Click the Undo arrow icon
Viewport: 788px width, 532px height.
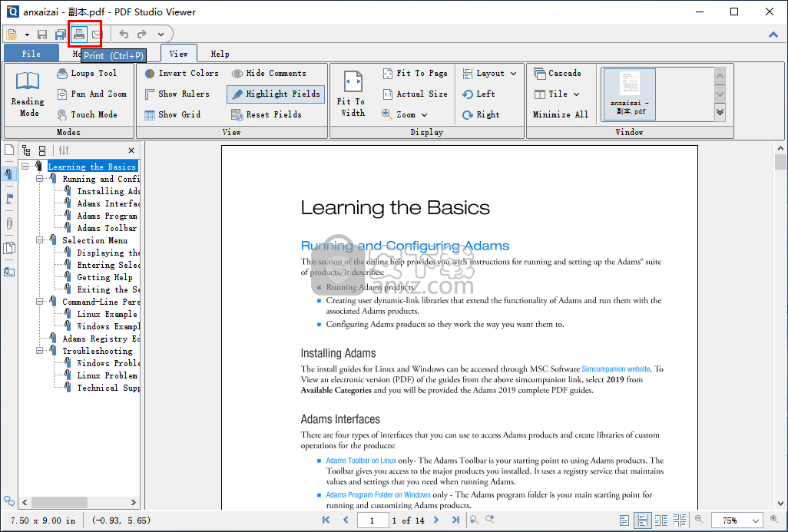pyautogui.click(x=124, y=34)
